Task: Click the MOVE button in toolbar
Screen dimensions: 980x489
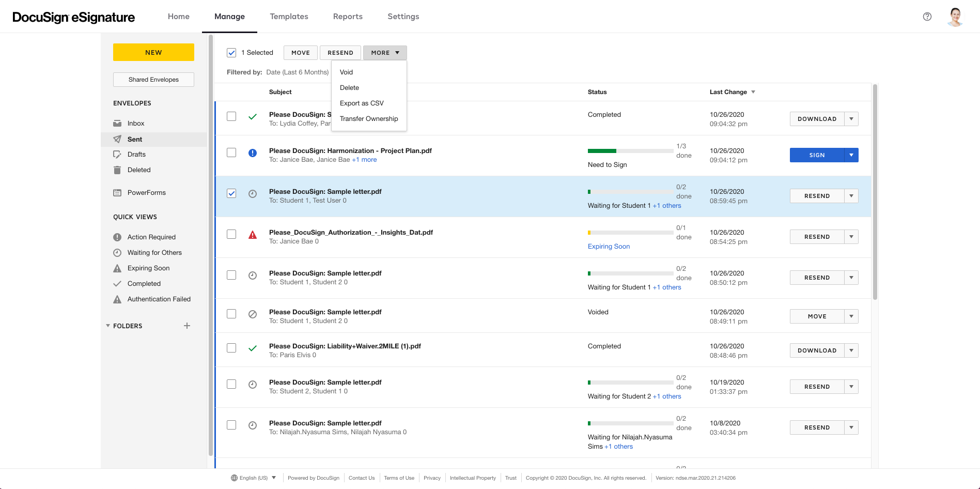Action: click(x=301, y=53)
